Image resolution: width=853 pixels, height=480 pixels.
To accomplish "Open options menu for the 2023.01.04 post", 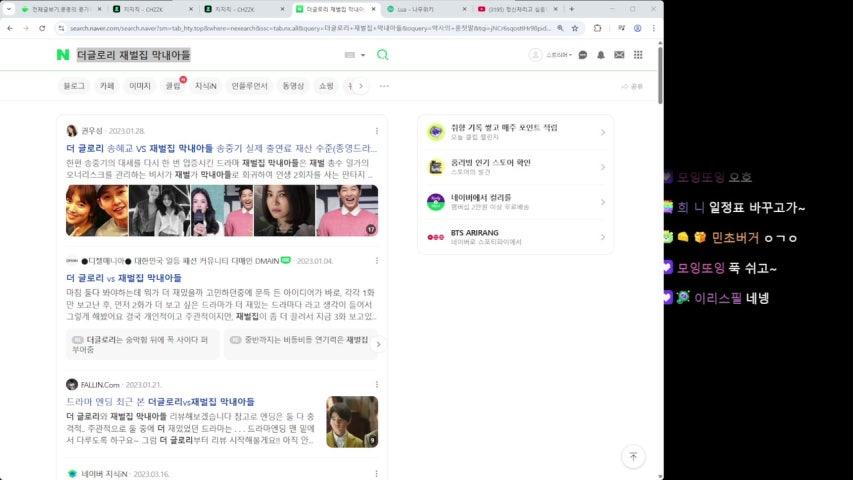I will pyautogui.click(x=376, y=261).
